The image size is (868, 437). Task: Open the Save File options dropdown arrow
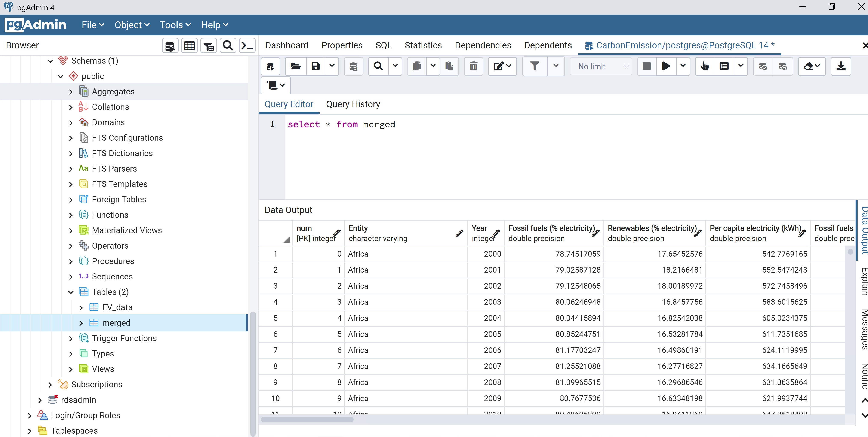coord(332,66)
